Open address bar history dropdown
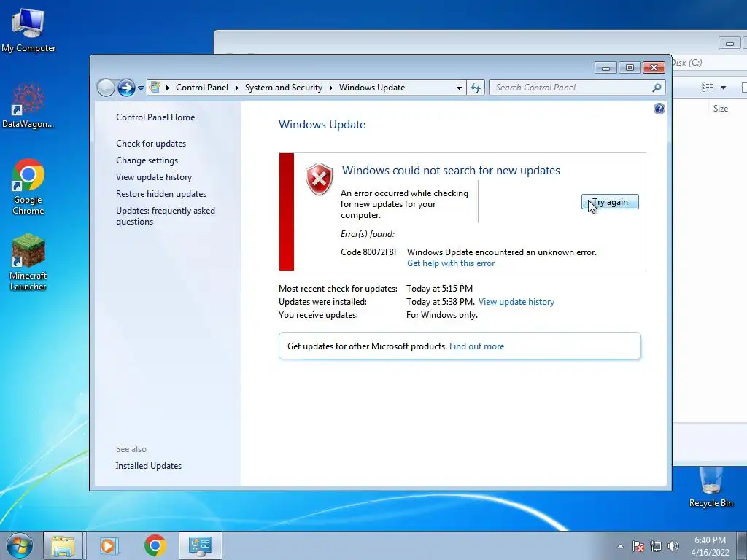The image size is (747, 560). (x=459, y=87)
